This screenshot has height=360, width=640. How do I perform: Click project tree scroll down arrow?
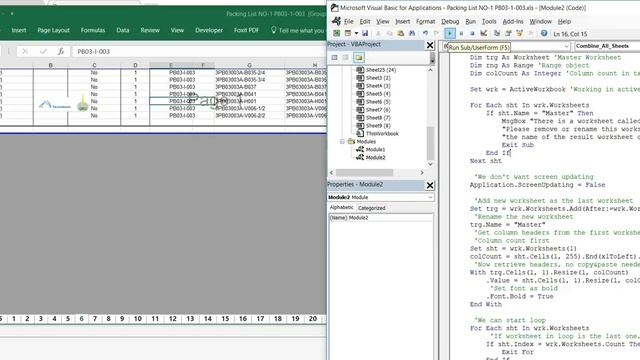pyautogui.click(x=430, y=164)
